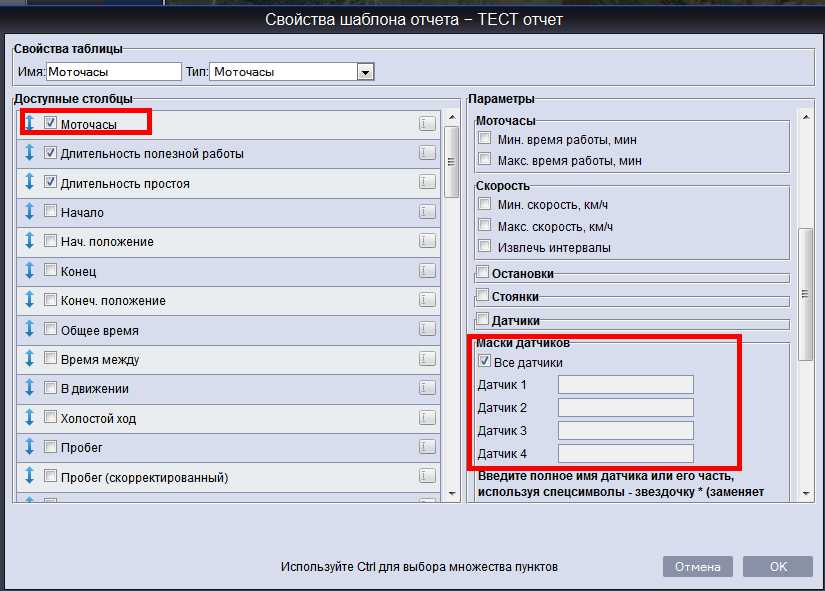The image size is (825, 591).
Task: Uncheck Длительность полезной работы checkbox
Action: coord(50,153)
